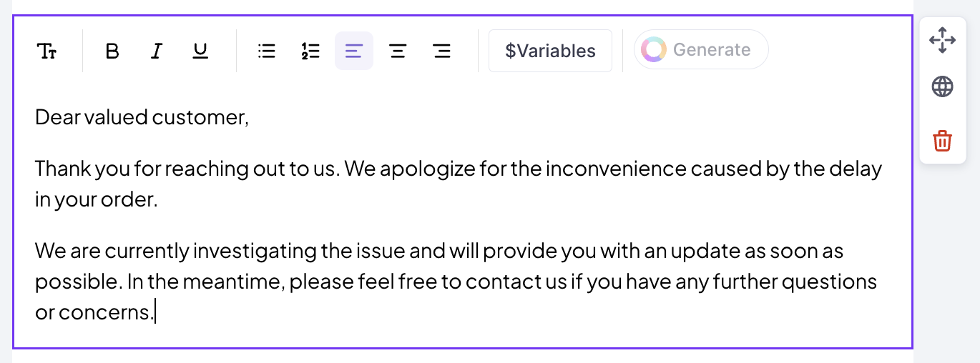This screenshot has width=980, height=363.
Task: Open the $Variables menu
Action: click(550, 51)
